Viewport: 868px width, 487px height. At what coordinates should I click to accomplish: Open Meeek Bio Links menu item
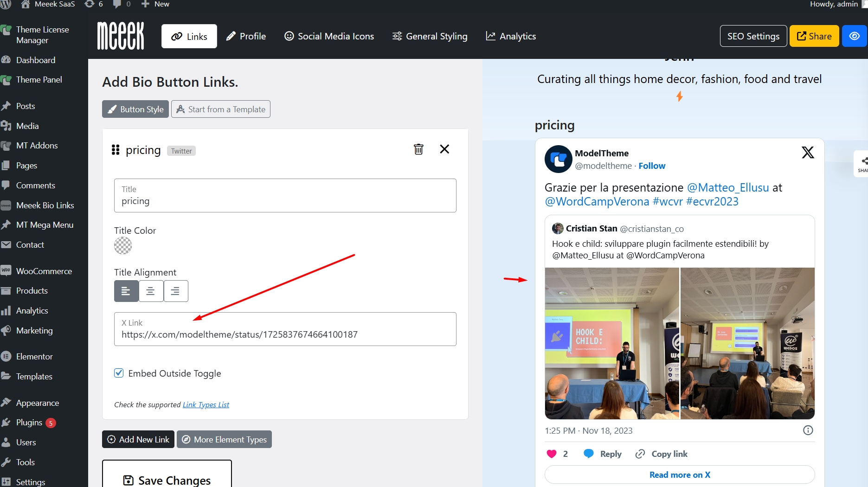point(44,205)
